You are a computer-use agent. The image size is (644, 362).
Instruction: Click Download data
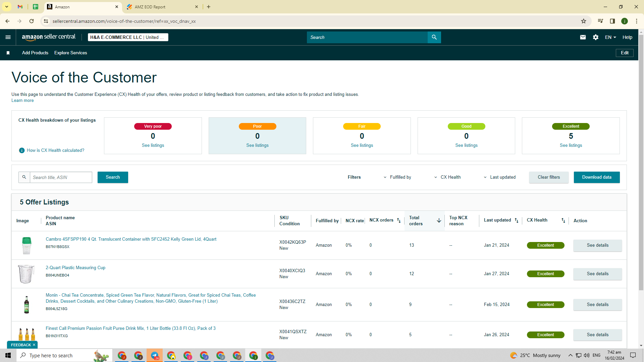(x=597, y=177)
